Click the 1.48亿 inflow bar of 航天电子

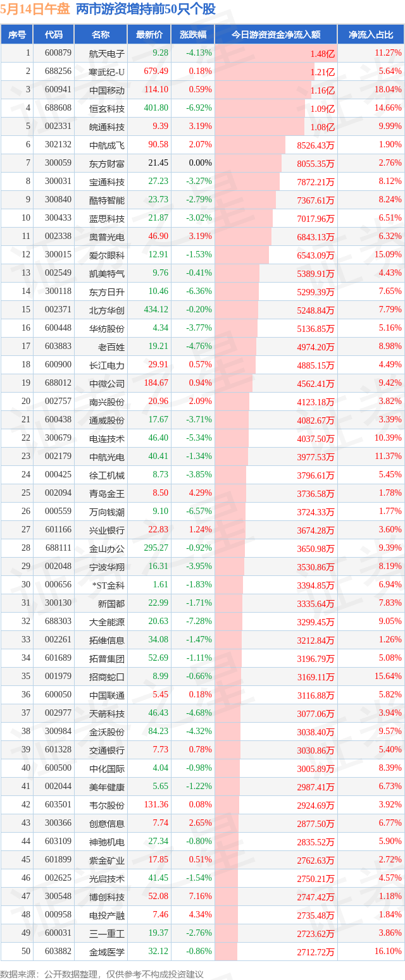click(275, 53)
